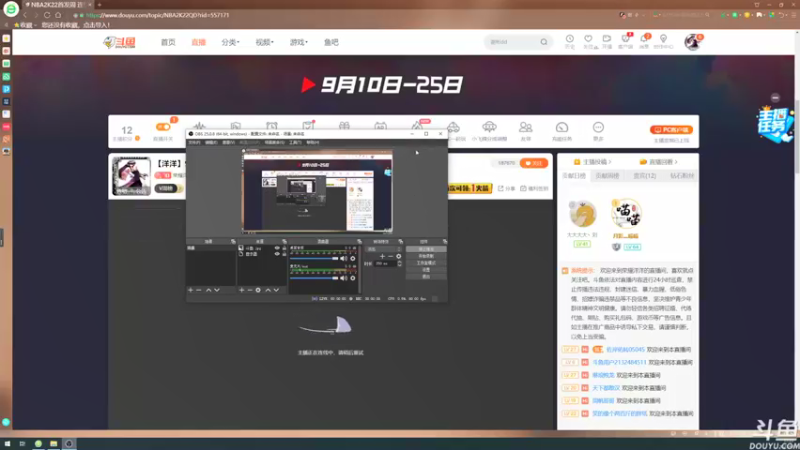Open source properties gear in OBS Sources panel
This screenshot has height=450, width=800.
(x=258, y=290)
